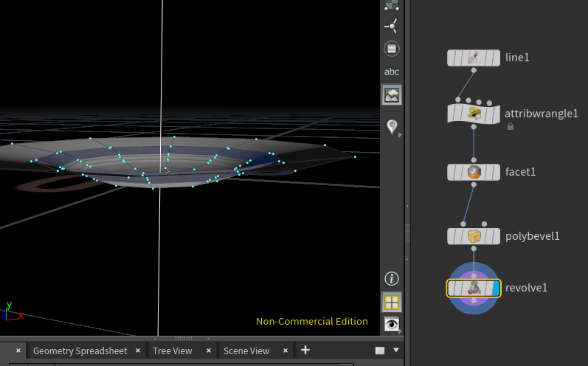Switch to the Geometry Spreadsheet tab
This screenshot has width=588, height=366.
[80, 351]
